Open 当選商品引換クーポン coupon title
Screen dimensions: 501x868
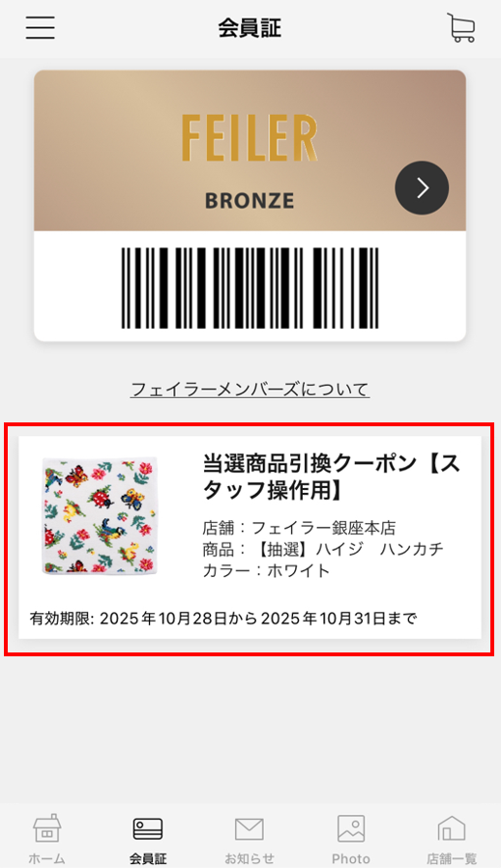(x=332, y=477)
